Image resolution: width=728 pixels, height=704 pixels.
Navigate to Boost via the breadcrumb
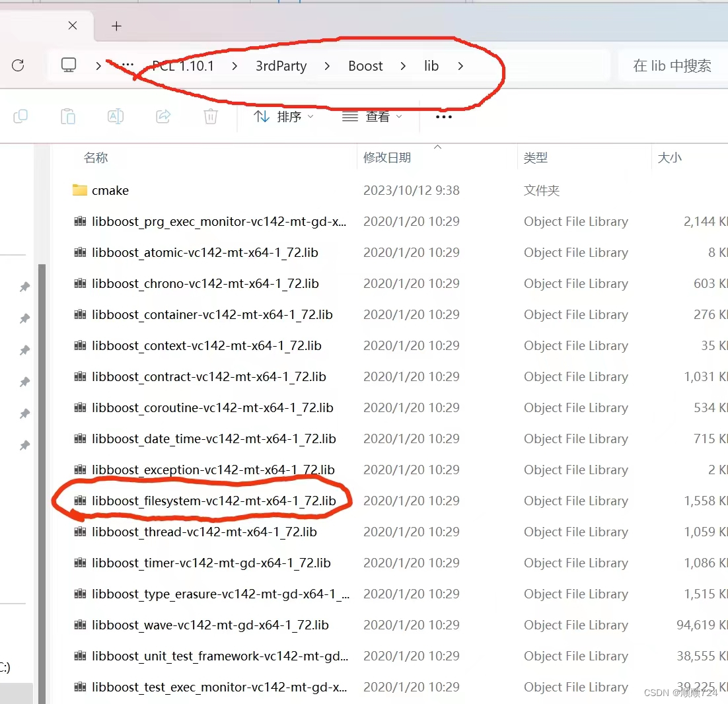coord(365,65)
